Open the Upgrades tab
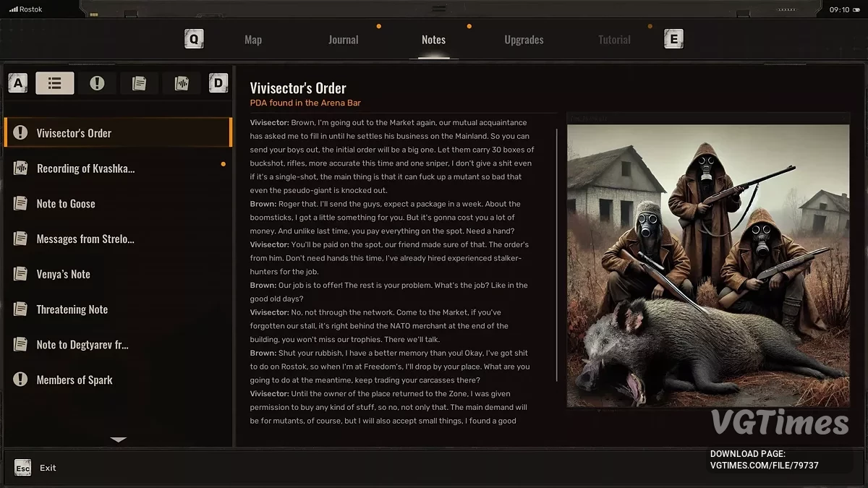The height and width of the screenshot is (488, 868). [x=524, y=40]
